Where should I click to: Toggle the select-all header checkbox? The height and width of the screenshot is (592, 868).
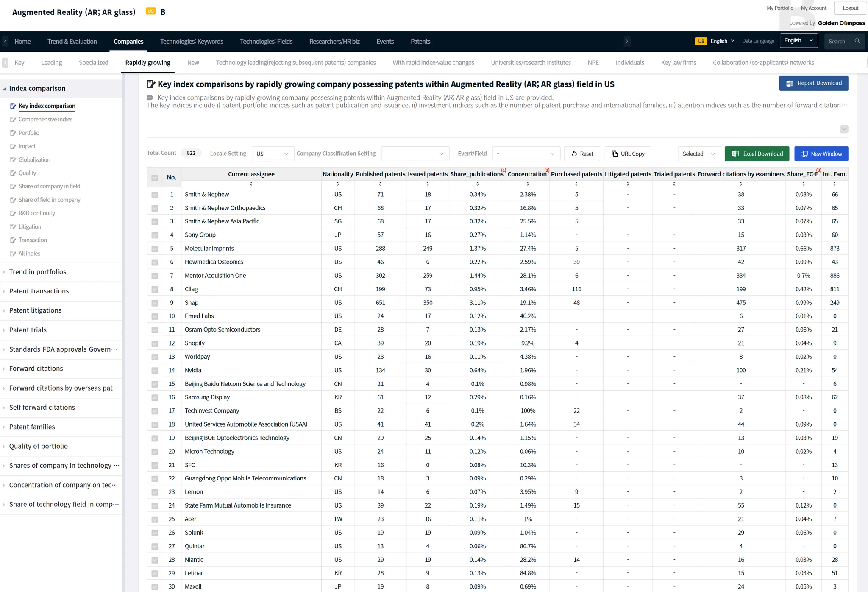(x=155, y=178)
